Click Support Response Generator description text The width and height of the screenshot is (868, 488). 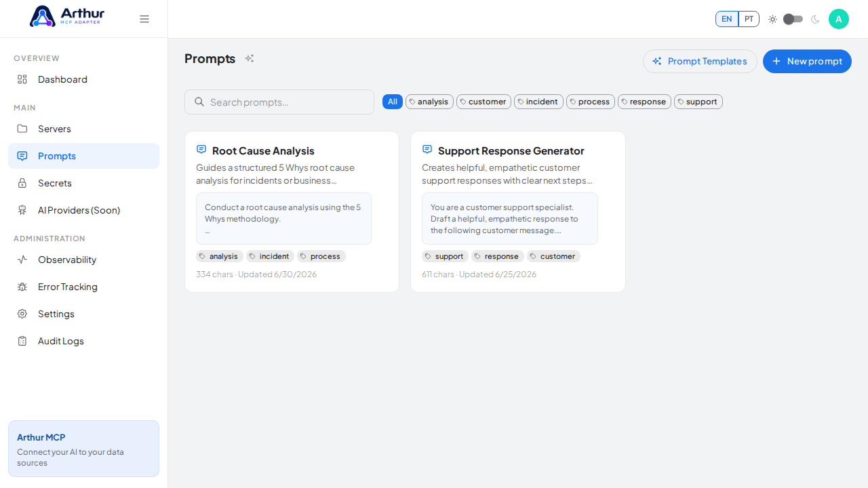507,174
